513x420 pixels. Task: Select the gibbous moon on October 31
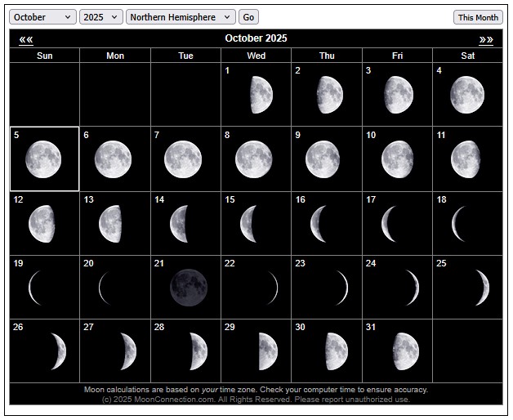(x=405, y=351)
